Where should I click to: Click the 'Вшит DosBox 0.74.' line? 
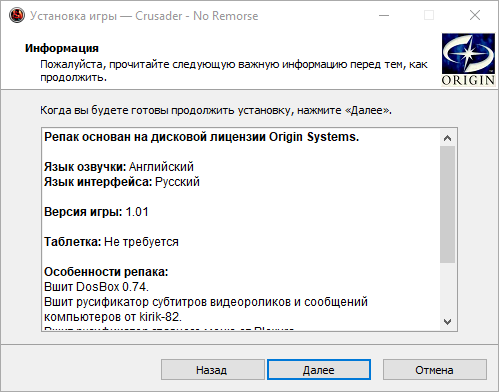[96, 287]
